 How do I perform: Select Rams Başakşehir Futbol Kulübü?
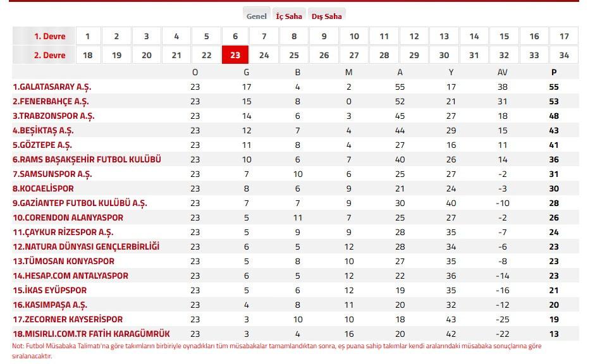(x=87, y=160)
